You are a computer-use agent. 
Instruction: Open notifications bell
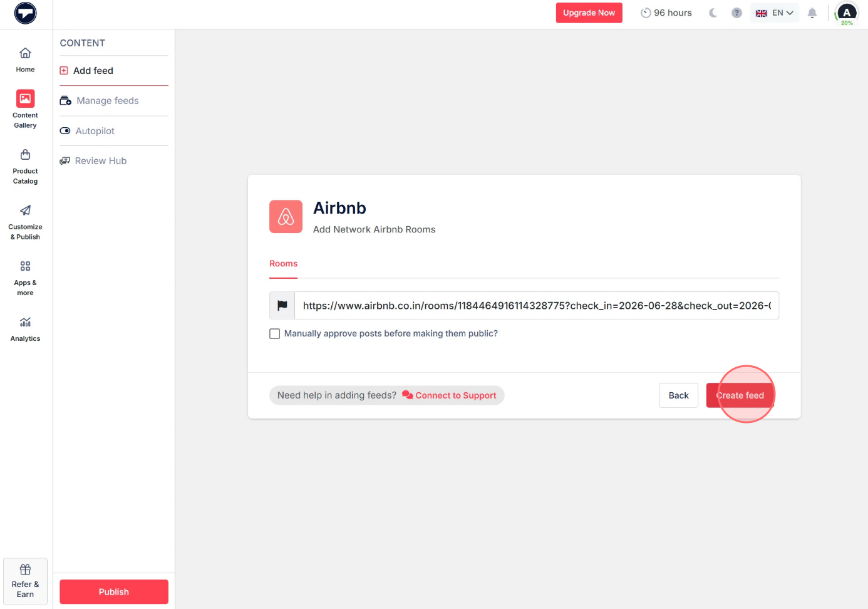pos(812,13)
